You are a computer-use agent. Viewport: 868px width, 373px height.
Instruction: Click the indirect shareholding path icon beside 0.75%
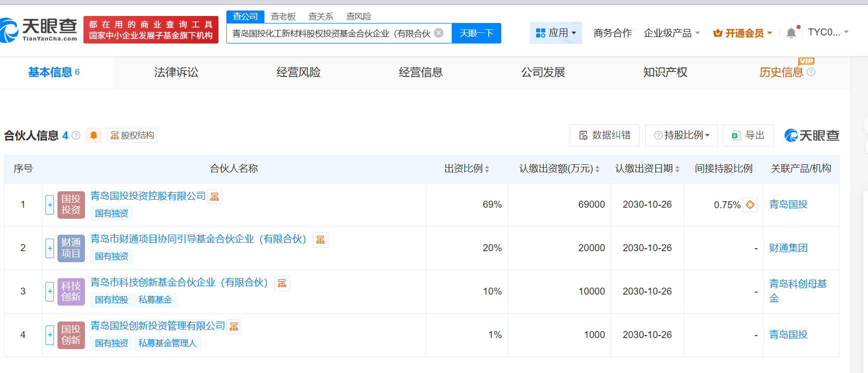click(x=750, y=205)
